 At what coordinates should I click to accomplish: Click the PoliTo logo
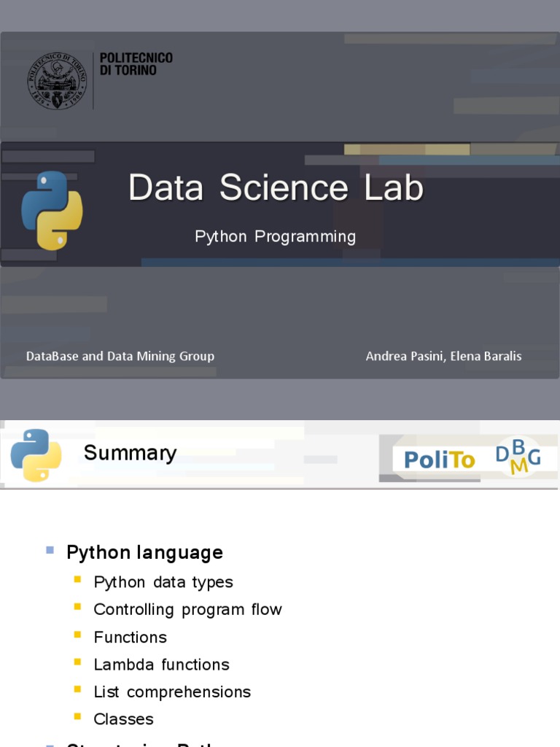[x=439, y=460]
